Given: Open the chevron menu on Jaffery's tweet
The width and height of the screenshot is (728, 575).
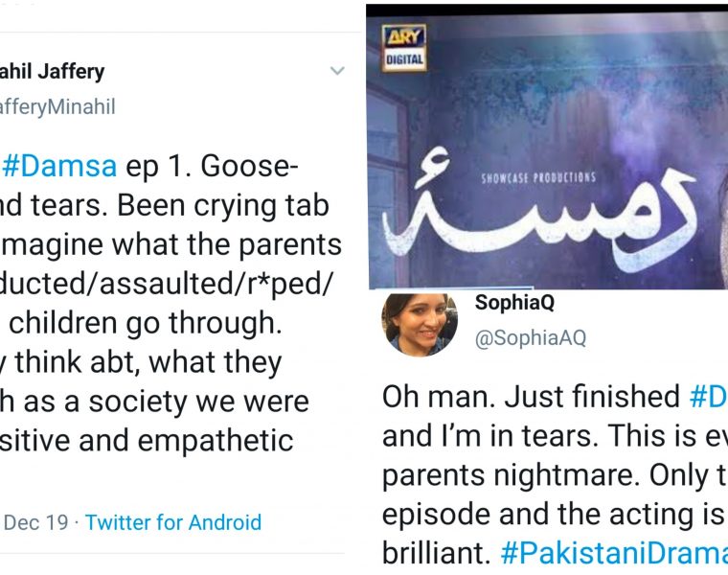Looking at the screenshot, I should [336, 71].
